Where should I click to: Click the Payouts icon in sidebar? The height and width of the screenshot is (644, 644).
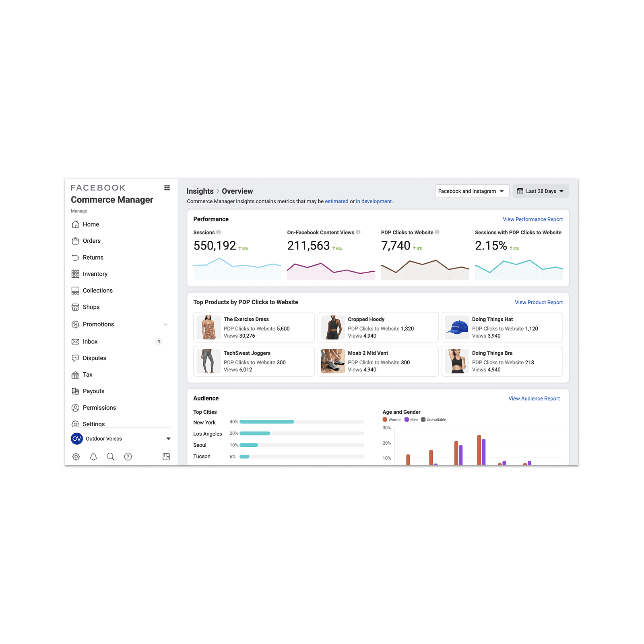coord(75,391)
